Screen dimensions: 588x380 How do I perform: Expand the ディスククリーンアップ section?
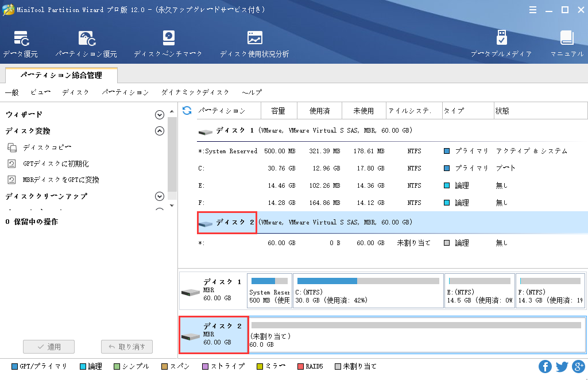tap(160, 196)
